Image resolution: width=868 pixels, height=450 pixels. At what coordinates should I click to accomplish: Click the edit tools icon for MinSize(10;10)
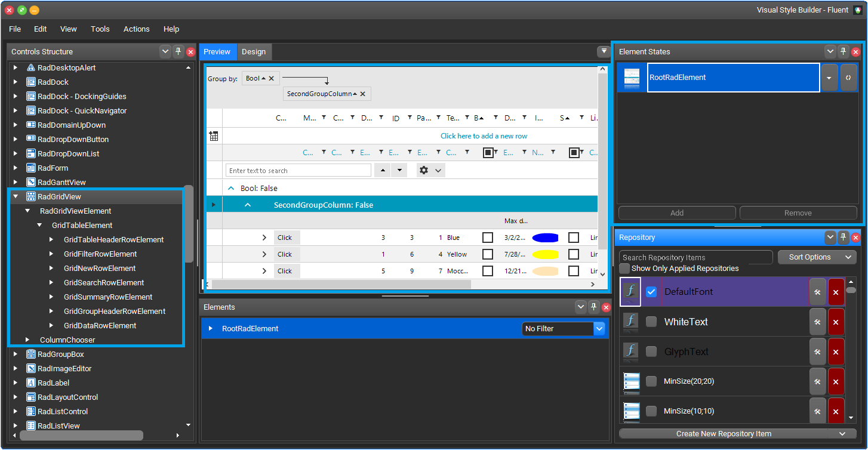point(818,411)
